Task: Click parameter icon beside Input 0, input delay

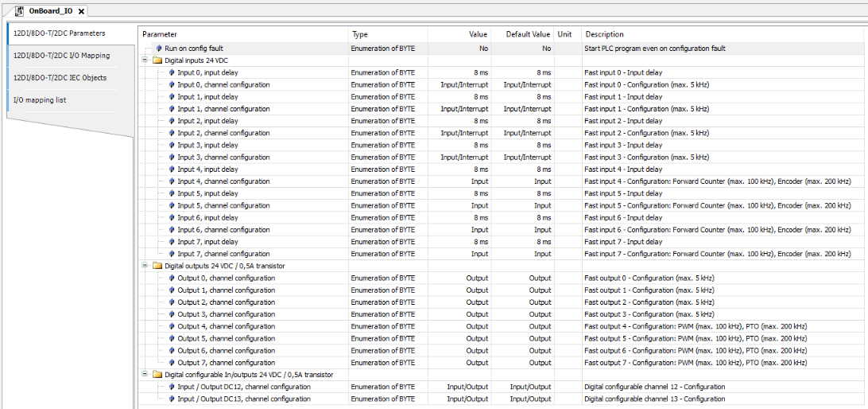Action: 172,72
